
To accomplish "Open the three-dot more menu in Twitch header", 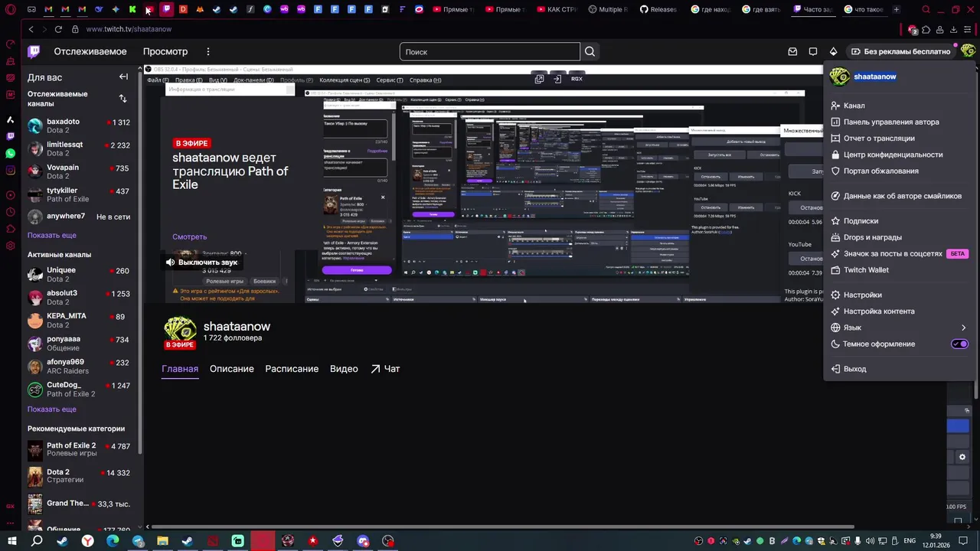I will pos(207,51).
